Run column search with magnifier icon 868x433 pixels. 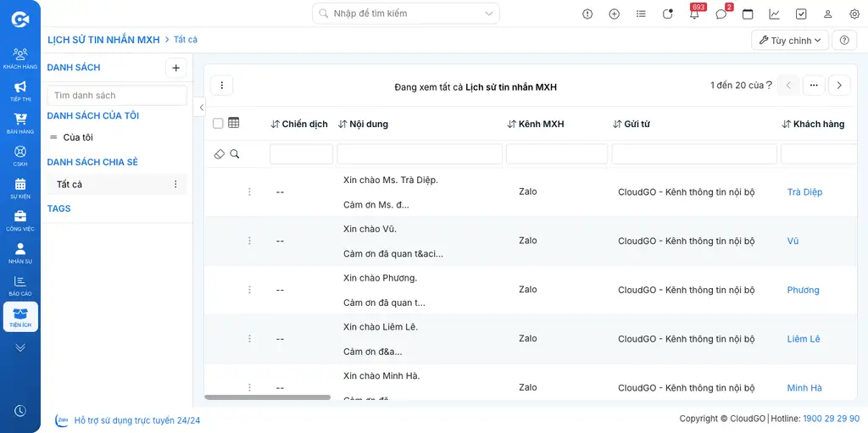tap(235, 154)
